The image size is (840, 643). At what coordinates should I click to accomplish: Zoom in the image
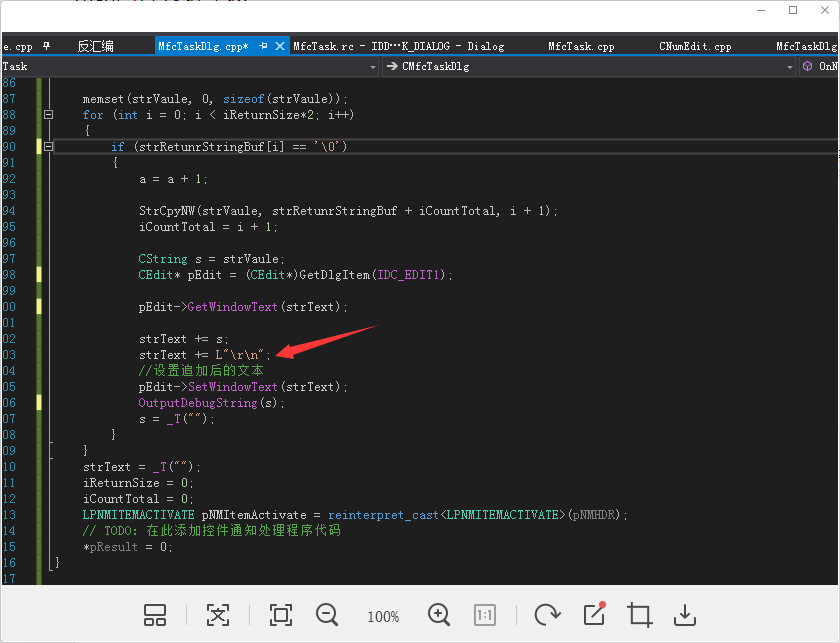439,615
